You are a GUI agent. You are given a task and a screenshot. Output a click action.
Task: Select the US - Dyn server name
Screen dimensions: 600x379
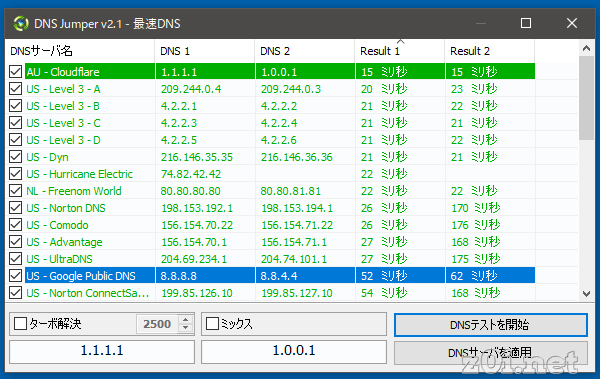47,157
